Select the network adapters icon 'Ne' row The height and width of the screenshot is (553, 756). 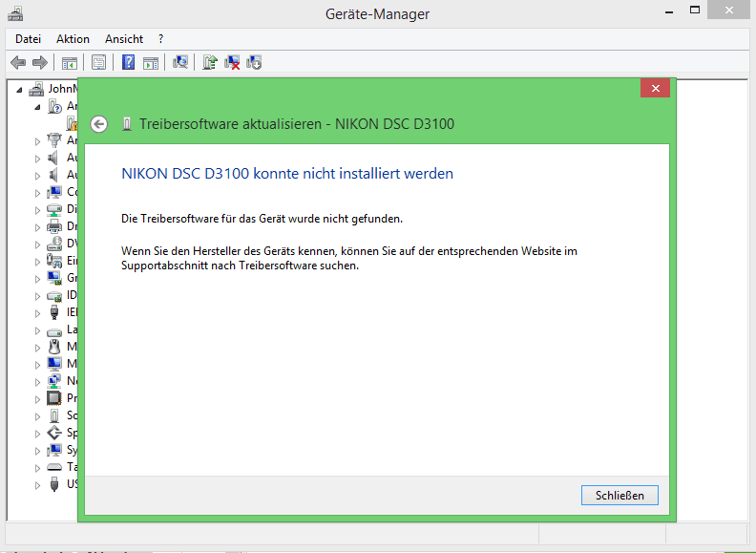(54, 381)
